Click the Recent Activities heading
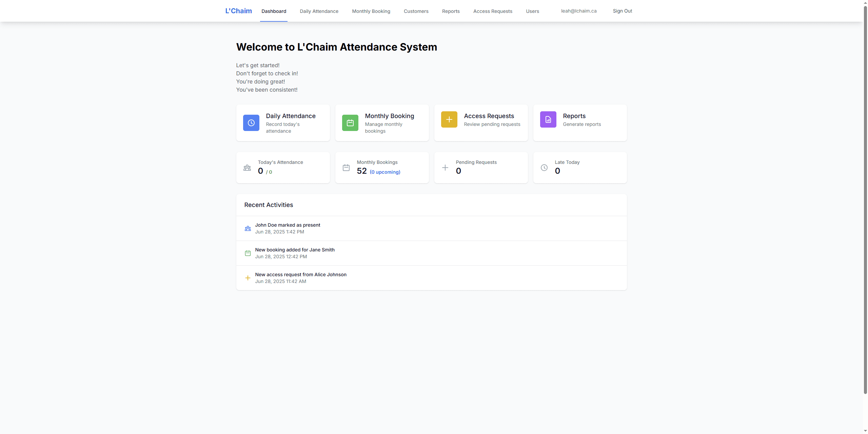 coord(269,205)
